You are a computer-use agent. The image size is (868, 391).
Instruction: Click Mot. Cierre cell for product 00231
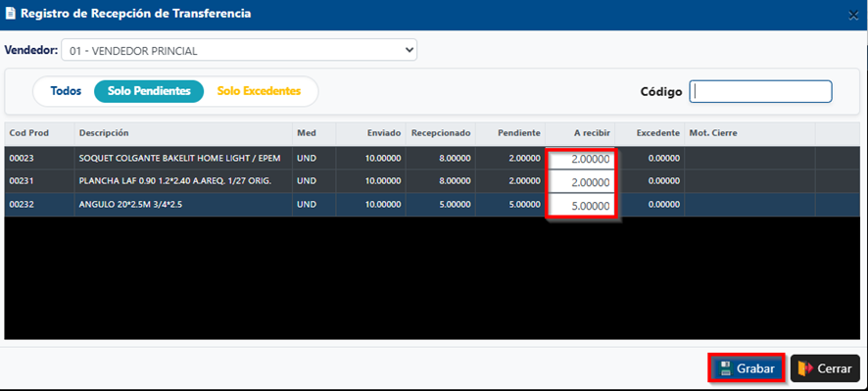pyautogui.click(x=750, y=181)
